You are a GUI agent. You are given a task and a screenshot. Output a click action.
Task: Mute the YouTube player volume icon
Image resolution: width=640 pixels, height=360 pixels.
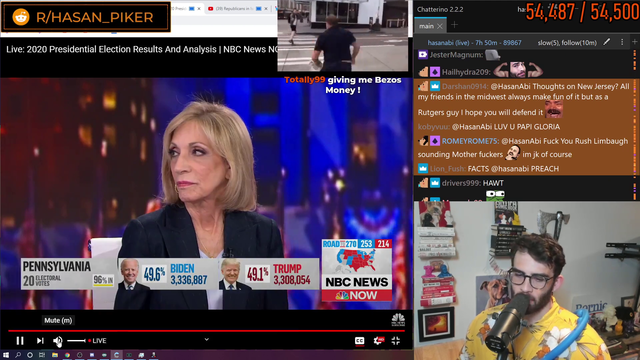pos(58,340)
